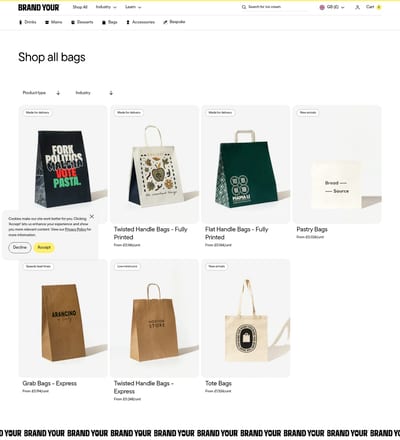Click the BRAND YOUR logo
400x440 pixels.
click(38, 7)
